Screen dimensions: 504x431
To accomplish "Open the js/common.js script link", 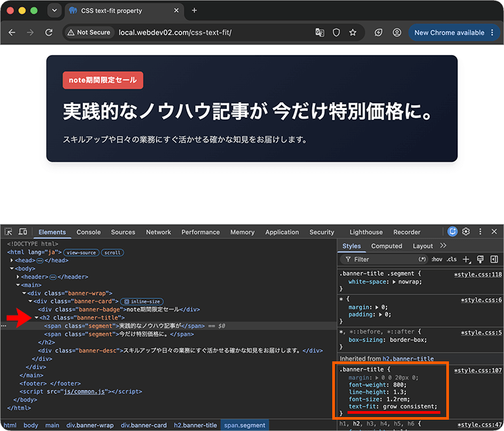I will [x=84, y=391].
